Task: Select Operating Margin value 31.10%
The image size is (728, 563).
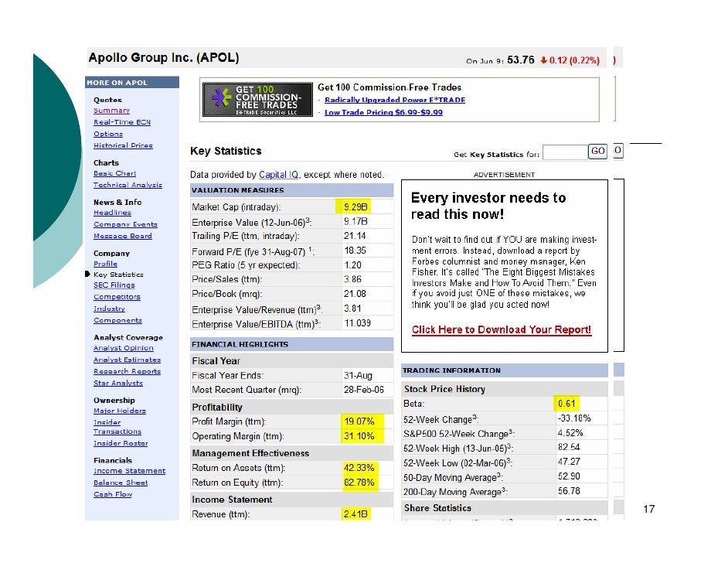Action: tap(359, 436)
